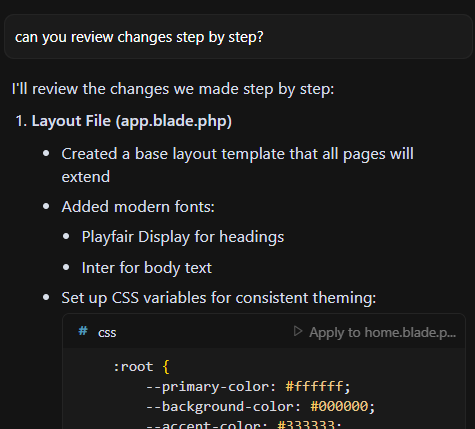The image size is (475, 429).
Task: Select the 'Created a base layout template' bullet
Action: [x=237, y=165]
